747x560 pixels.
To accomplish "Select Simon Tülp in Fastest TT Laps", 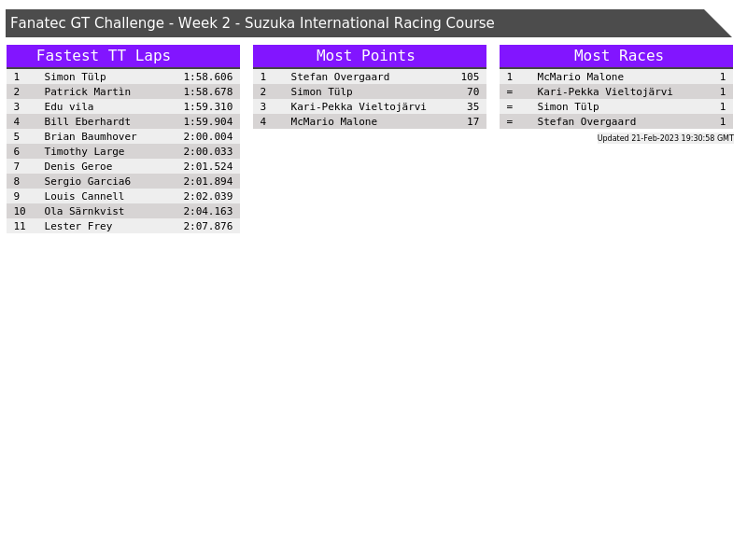I will tap(75, 77).
